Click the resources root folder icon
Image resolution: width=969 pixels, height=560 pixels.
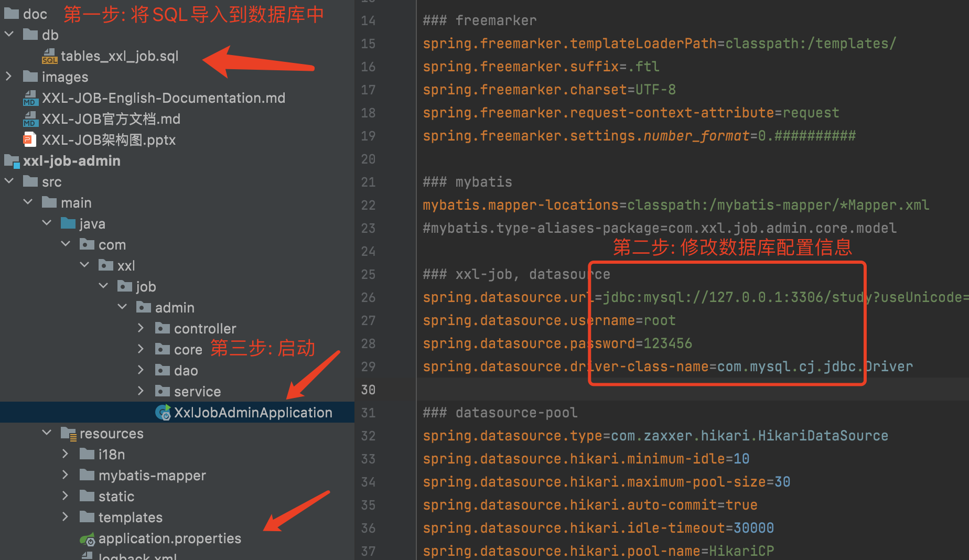(69, 434)
